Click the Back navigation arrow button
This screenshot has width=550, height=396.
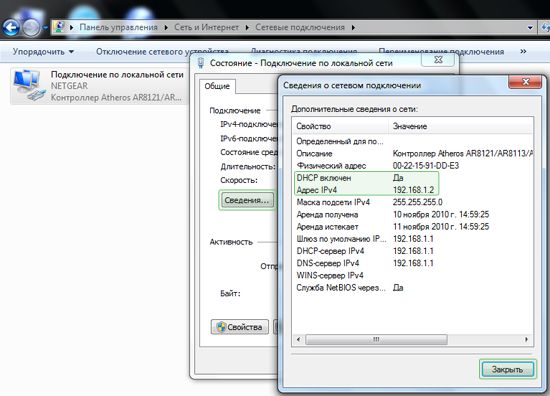tap(11, 27)
